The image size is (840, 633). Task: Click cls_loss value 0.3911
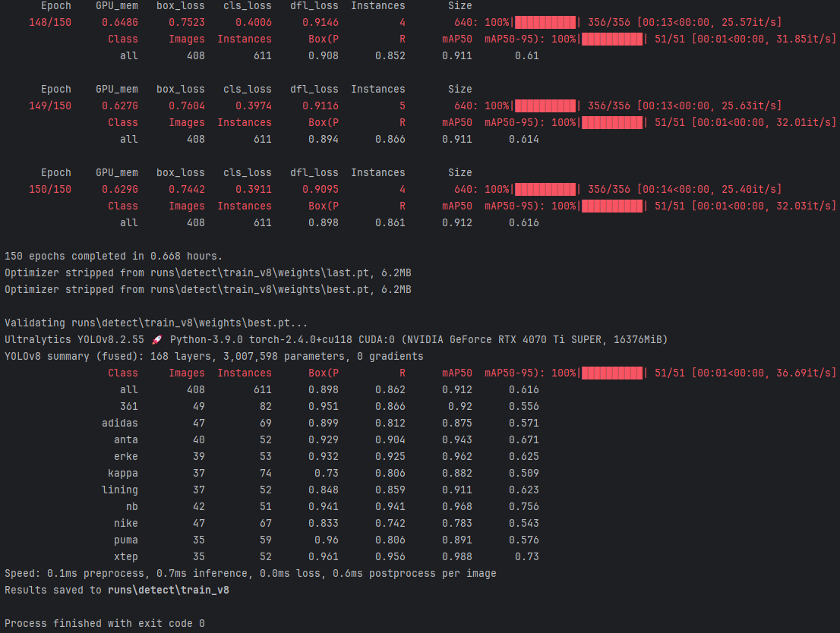click(254, 190)
